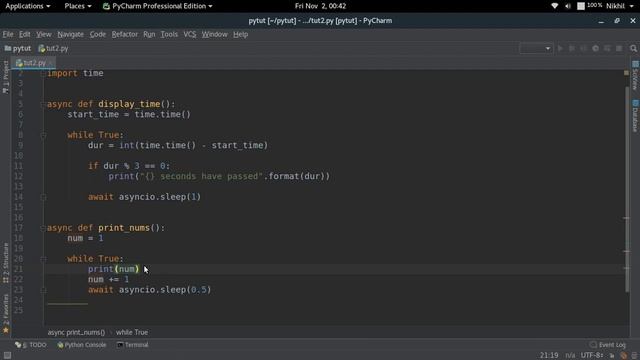Open the Help menu
640x360 pixels.
240,34
